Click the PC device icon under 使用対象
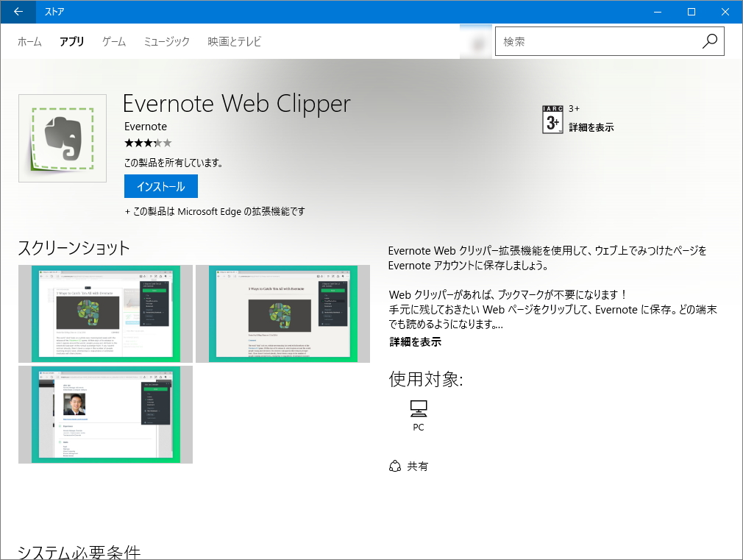 tap(418, 409)
